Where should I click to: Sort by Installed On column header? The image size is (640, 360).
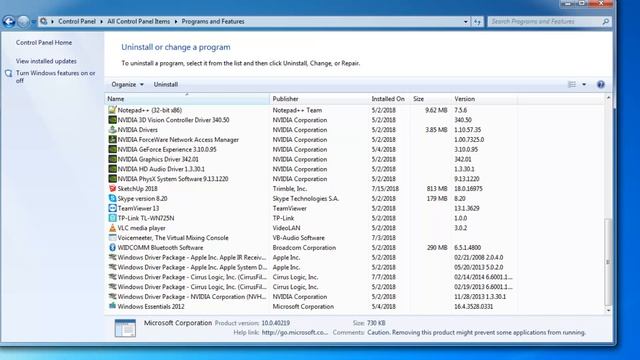[389, 99]
